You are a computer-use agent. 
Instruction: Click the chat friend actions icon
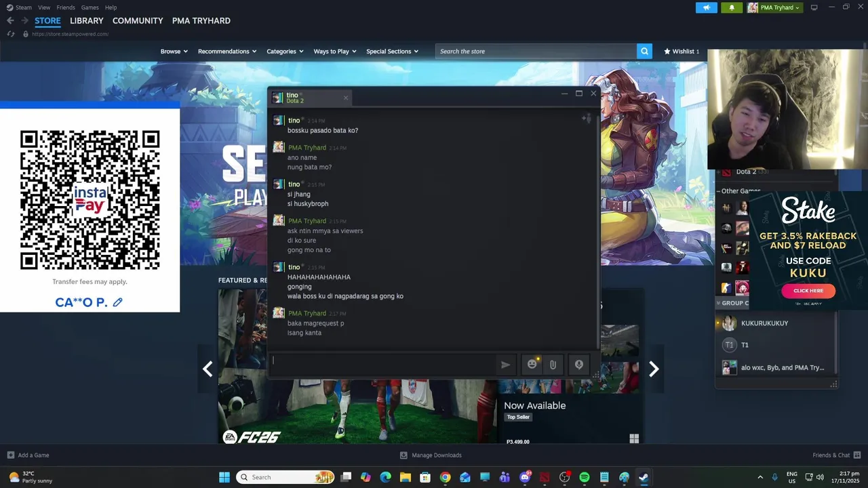[587, 119]
